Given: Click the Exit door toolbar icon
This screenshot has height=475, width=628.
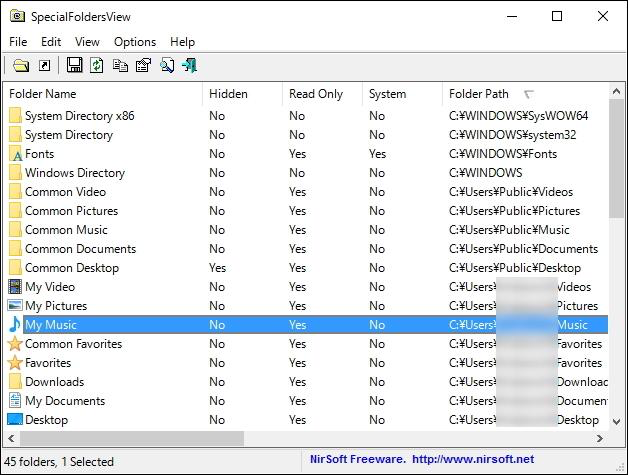Looking at the screenshot, I should [x=189, y=66].
